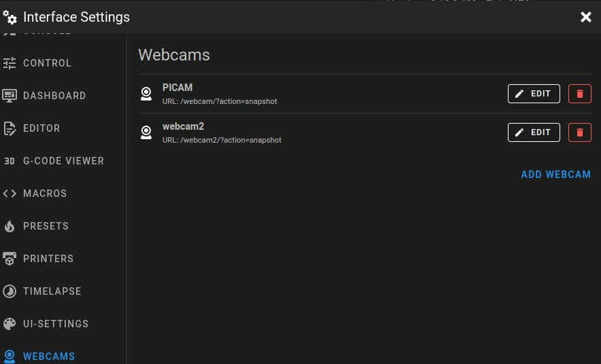Viewport: 601px width, 364px height.
Task: Click the UI-Settings palette icon
Action: pos(10,324)
